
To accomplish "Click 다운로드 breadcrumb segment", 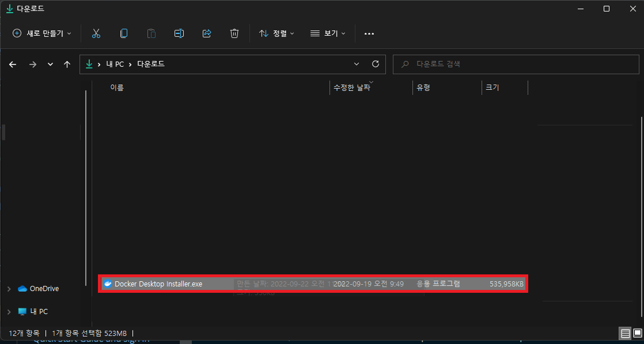I will (151, 64).
